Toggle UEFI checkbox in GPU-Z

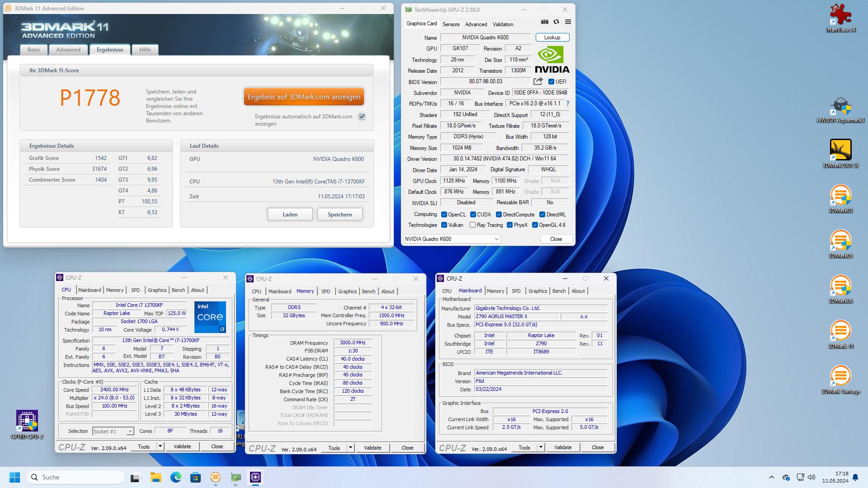tap(551, 82)
